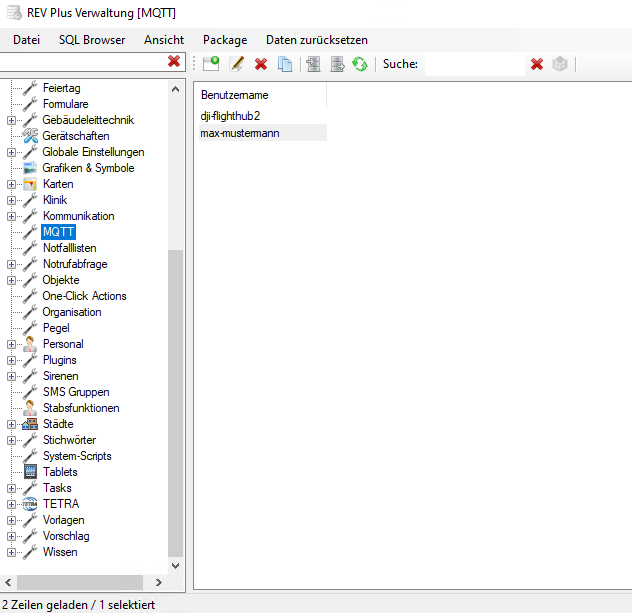This screenshot has height=613, width=632.
Task: Open the SQL Browser menu
Action: tap(92, 40)
